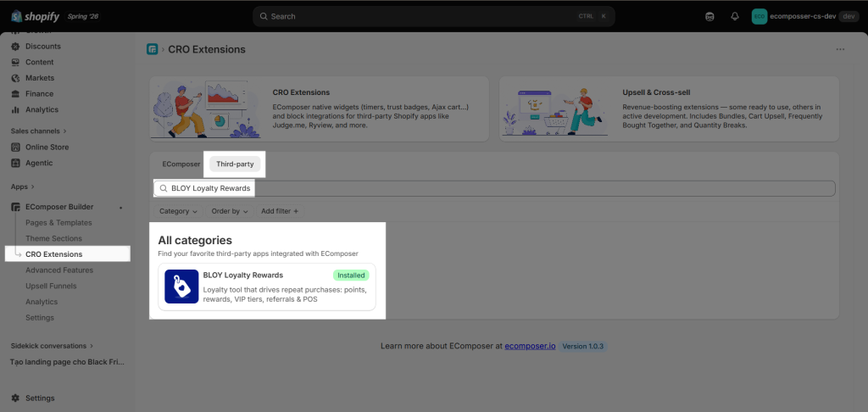Expand the Apps section
The image size is (868, 412).
pyautogui.click(x=23, y=187)
